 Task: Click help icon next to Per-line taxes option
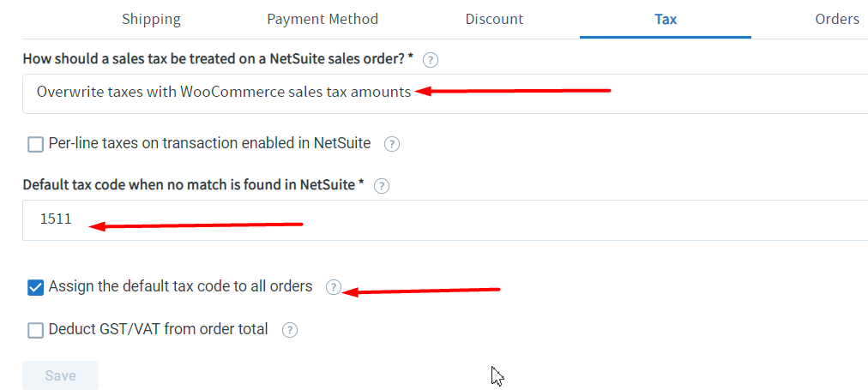(392, 144)
